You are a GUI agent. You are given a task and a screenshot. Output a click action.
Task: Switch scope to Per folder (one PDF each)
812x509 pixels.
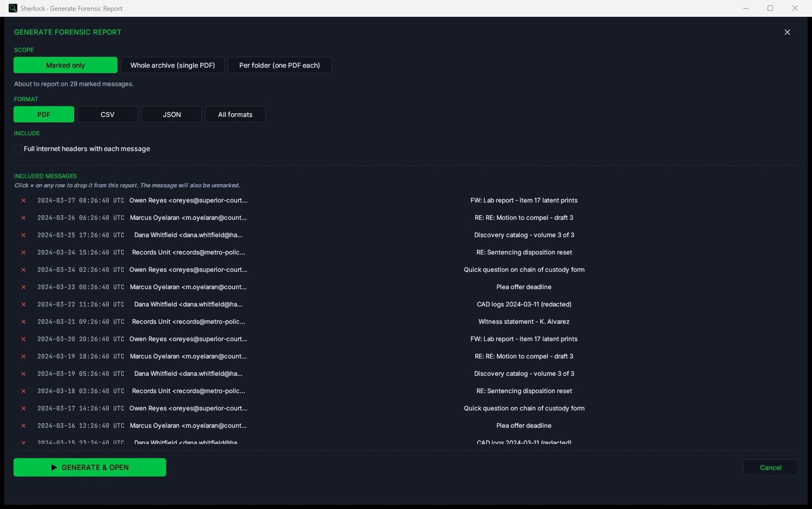coord(280,65)
